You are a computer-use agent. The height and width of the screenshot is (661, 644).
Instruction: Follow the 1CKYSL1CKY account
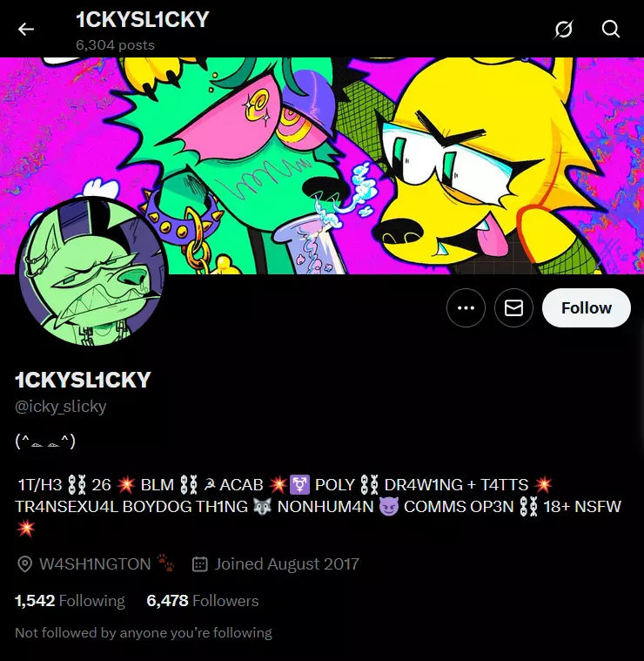[x=587, y=308]
